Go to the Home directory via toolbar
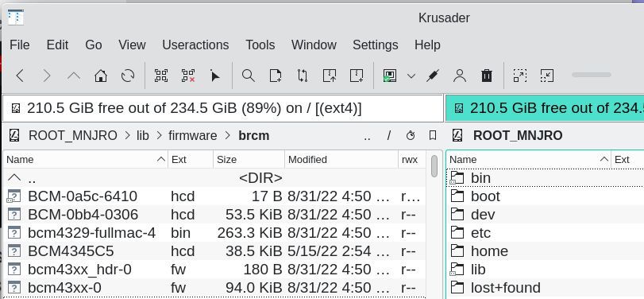 click(x=101, y=76)
